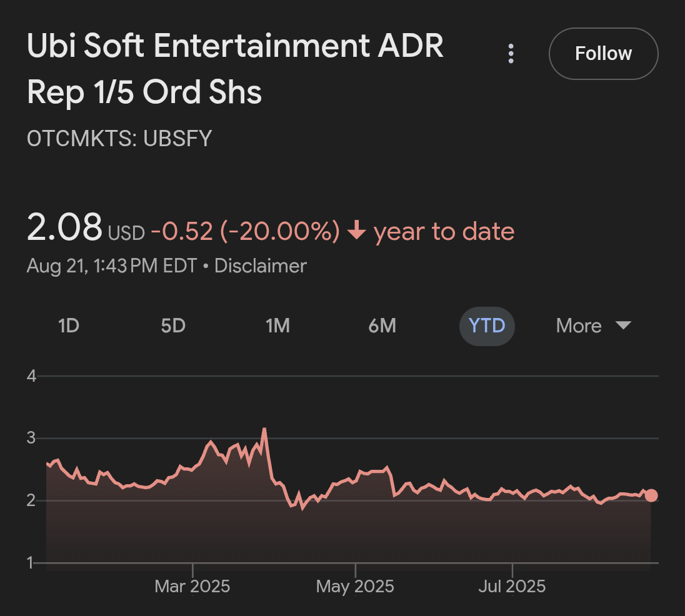Switch to the 5D time range

(x=173, y=326)
